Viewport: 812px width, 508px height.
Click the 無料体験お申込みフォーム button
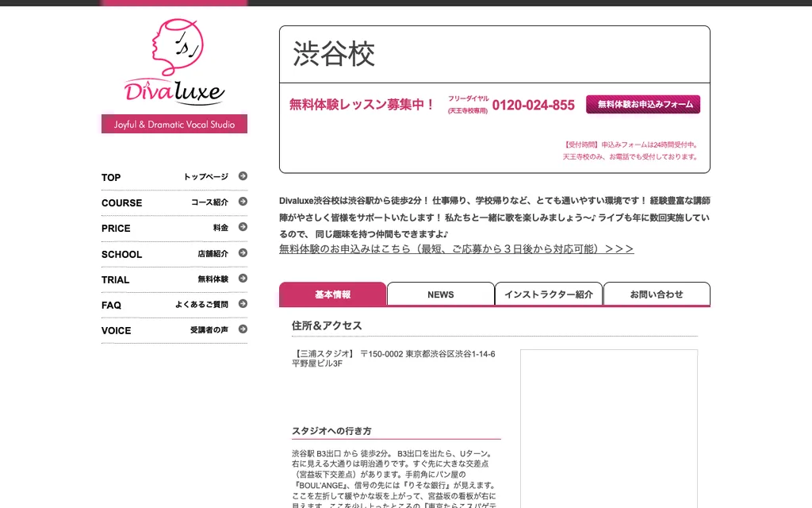click(643, 104)
